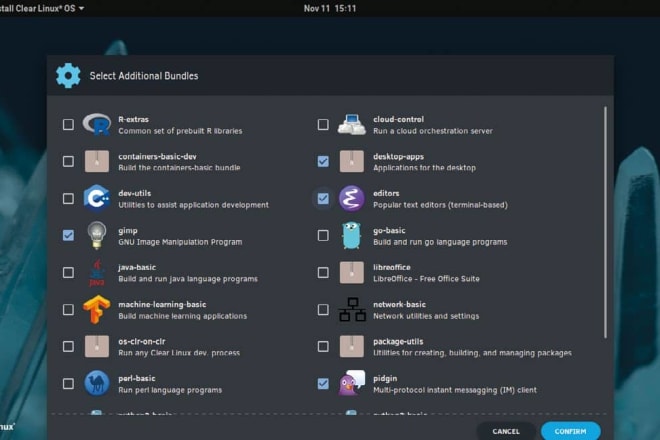Image resolution: width=660 pixels, height=440 pixels.
Task: Click the CONFIRM button
Action: click(x=570, y=431)
